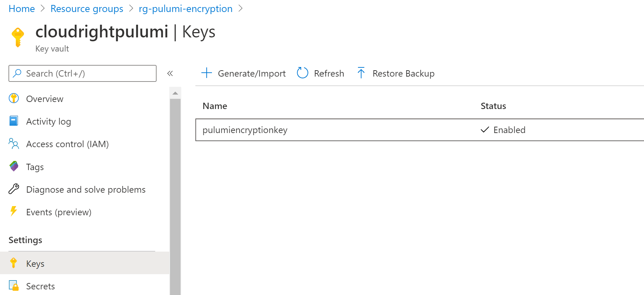Click the Enabled status text
Image resolution: width=644 pixels, height=295 pixels.
tap(509, 130)
